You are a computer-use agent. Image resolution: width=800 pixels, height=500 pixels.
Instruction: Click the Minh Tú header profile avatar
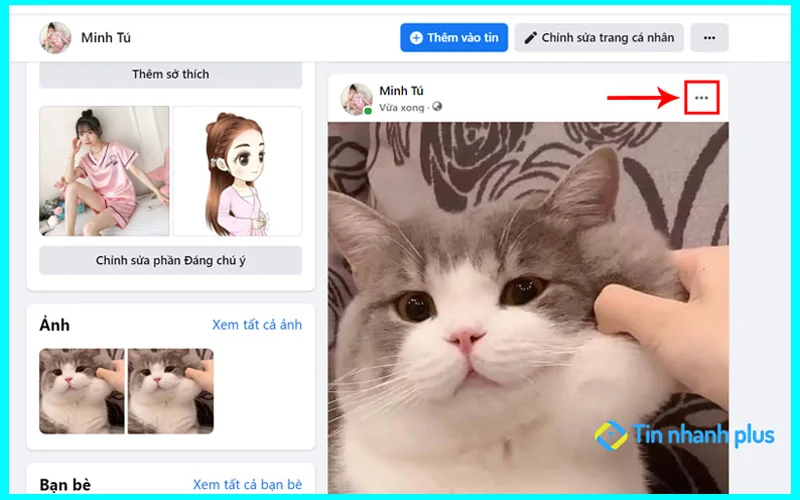point(55,38)
